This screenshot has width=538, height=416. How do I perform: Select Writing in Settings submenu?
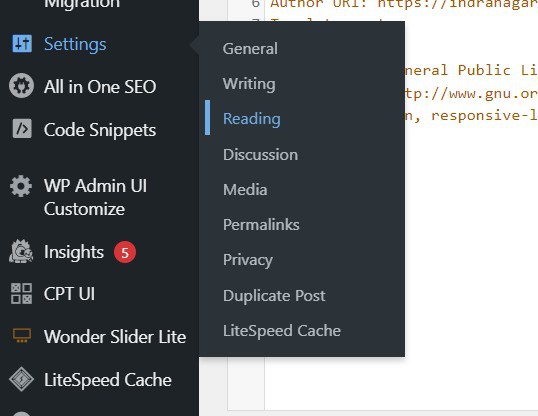tap(249, 84)
